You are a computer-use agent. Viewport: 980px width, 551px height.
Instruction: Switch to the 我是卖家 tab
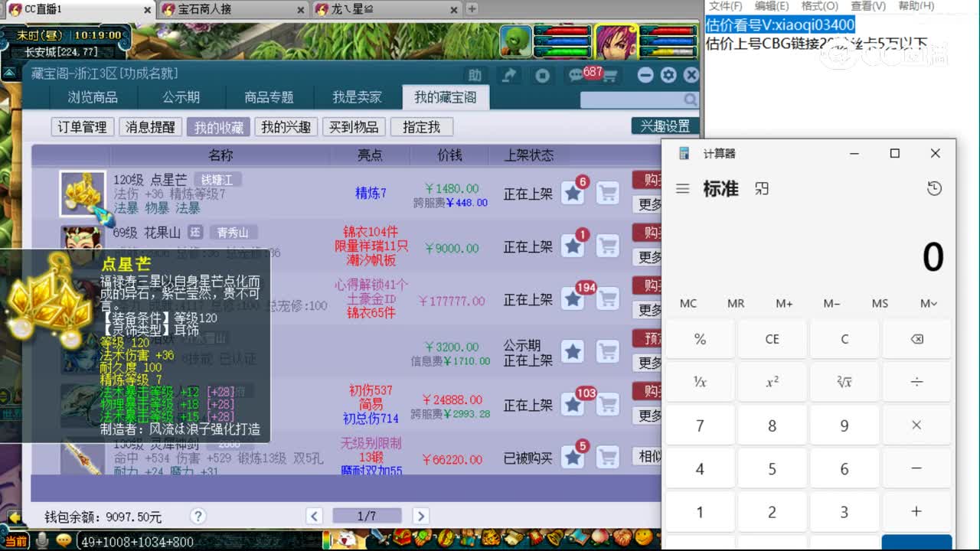tap(355, 98)
